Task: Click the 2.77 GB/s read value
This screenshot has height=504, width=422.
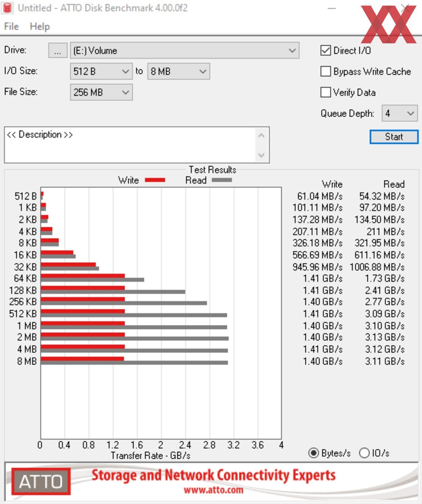Action: pos(385,302)
